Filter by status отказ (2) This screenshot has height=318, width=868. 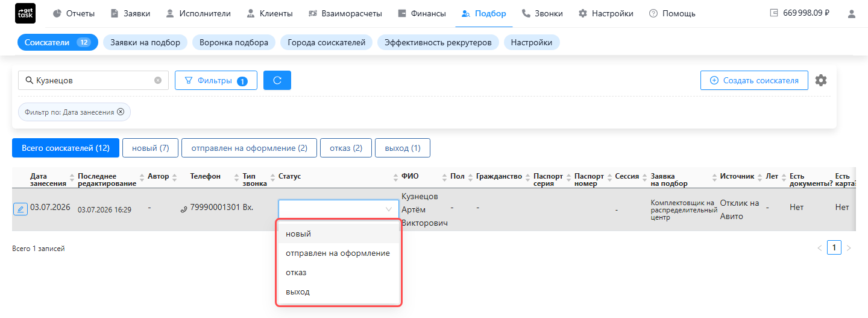(x=346, y=148)
